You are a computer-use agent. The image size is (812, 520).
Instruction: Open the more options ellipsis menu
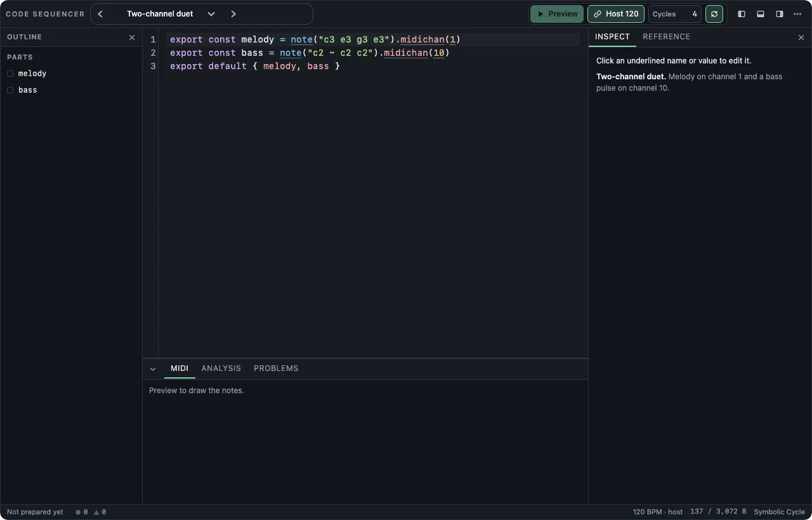pos(798,14)
